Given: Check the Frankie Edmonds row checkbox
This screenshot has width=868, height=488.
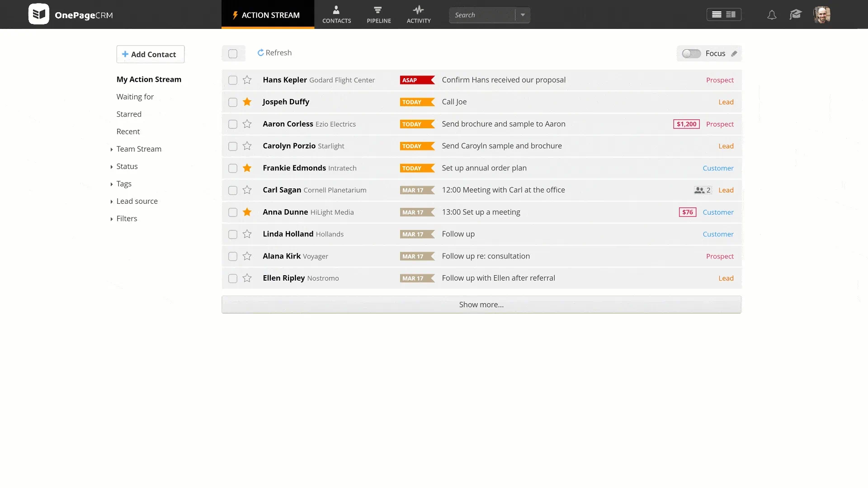Looking at the screenshot, I should click(233, 168).
